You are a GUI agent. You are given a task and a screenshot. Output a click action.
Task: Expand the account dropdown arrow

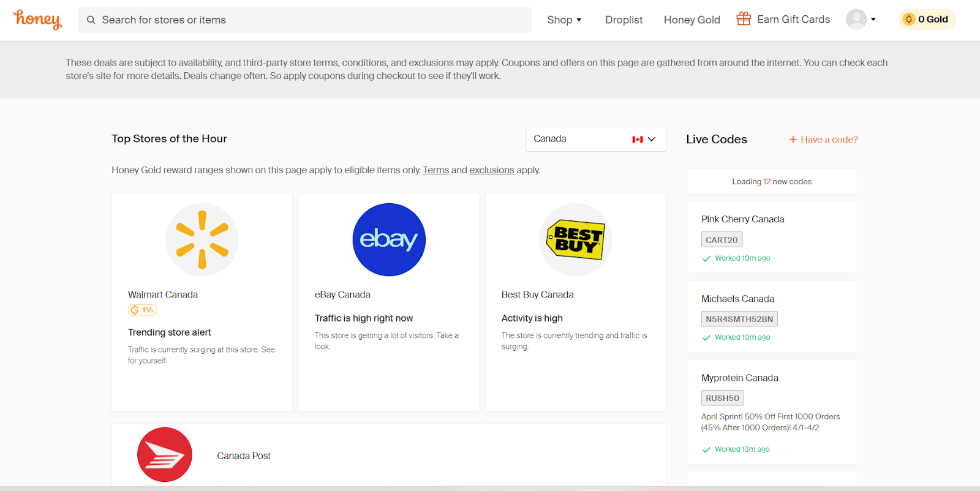pyautogui.click(x=873, y=20)
